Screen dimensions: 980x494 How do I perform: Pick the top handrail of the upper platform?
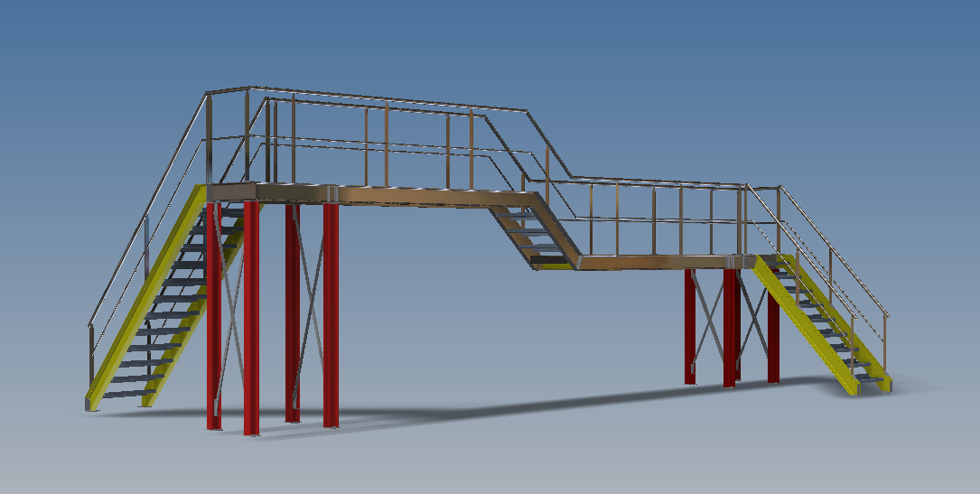point(379,98)
